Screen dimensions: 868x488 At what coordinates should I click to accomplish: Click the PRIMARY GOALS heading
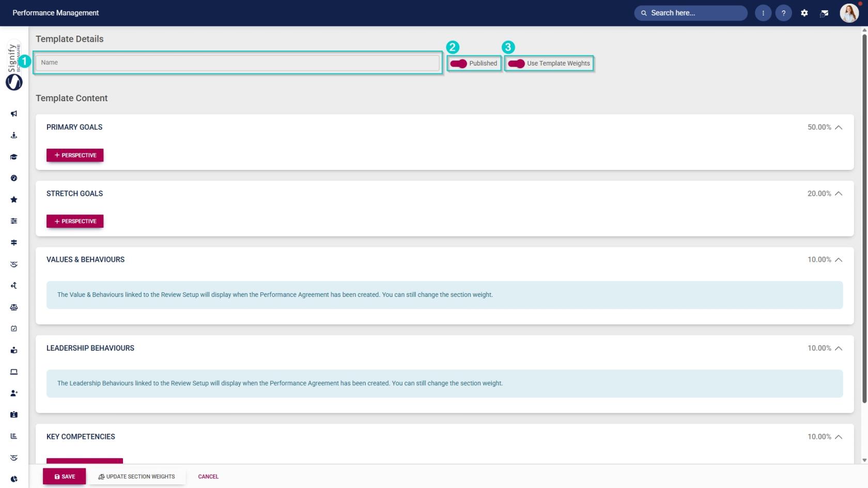point(74,127)
